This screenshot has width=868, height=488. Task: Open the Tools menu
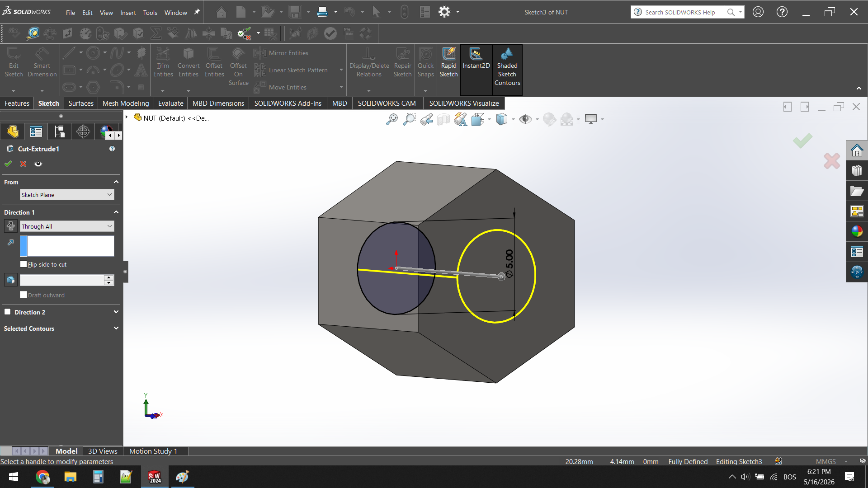pos(150,13)
